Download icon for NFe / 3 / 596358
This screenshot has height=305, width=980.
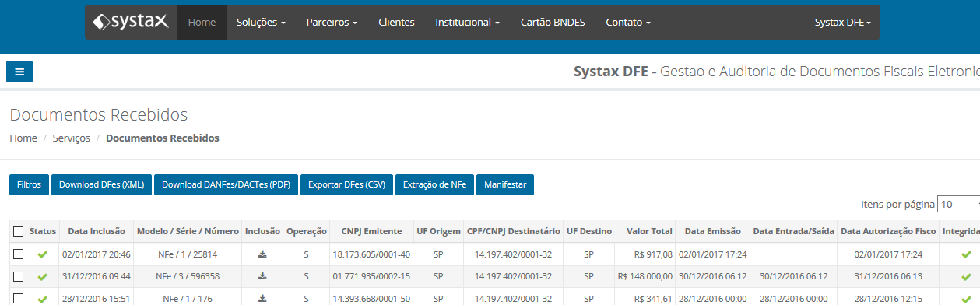(263, 275)
